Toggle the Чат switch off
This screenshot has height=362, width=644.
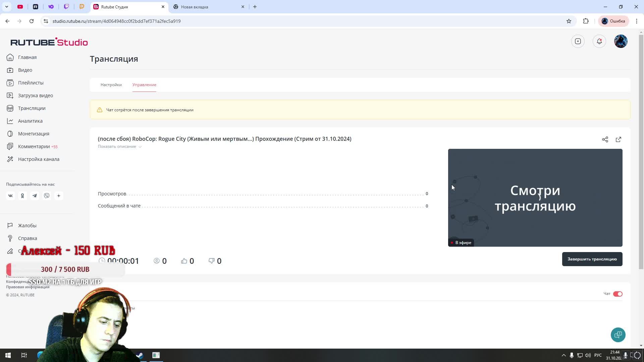(x=618, y=294)
